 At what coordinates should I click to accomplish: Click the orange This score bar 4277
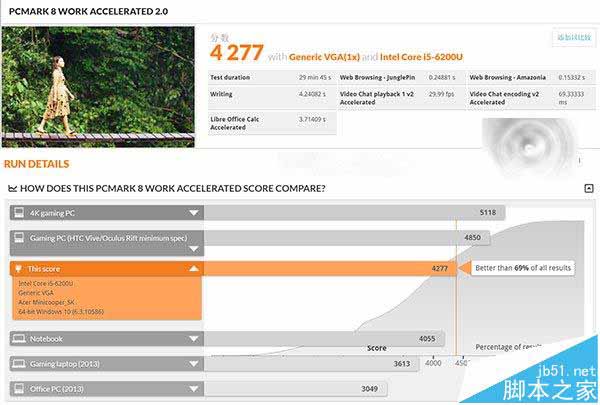tap(330, 268)
